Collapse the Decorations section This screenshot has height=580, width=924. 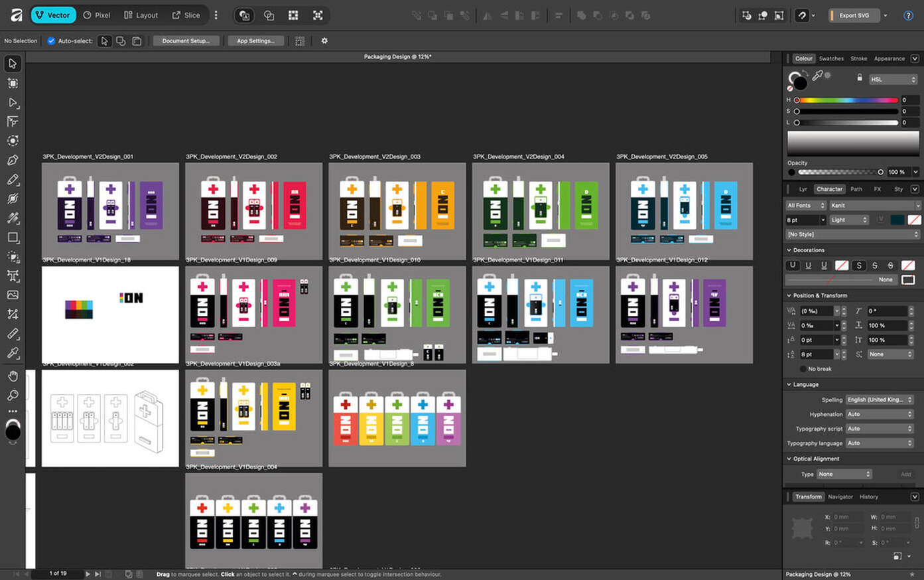click(789, 250)
